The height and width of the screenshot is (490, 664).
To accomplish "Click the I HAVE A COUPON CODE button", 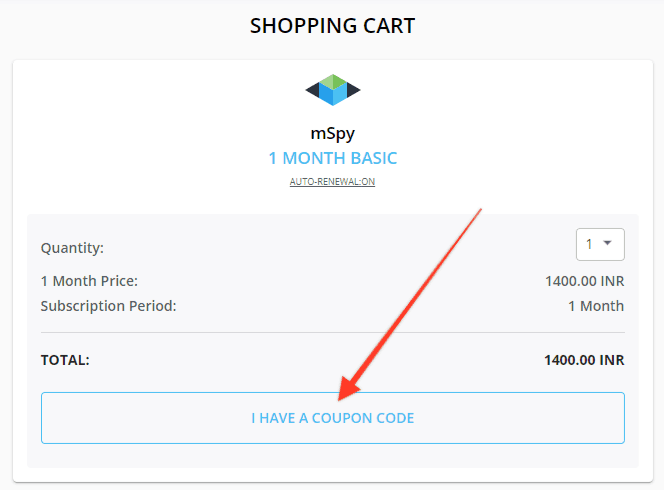I will tap(333, 418).
